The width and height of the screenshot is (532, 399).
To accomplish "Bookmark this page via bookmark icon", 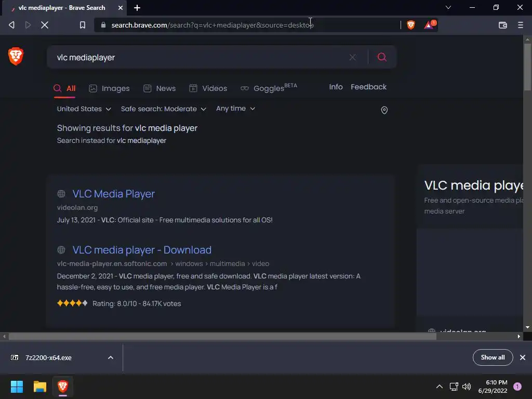I will [83, 25].
